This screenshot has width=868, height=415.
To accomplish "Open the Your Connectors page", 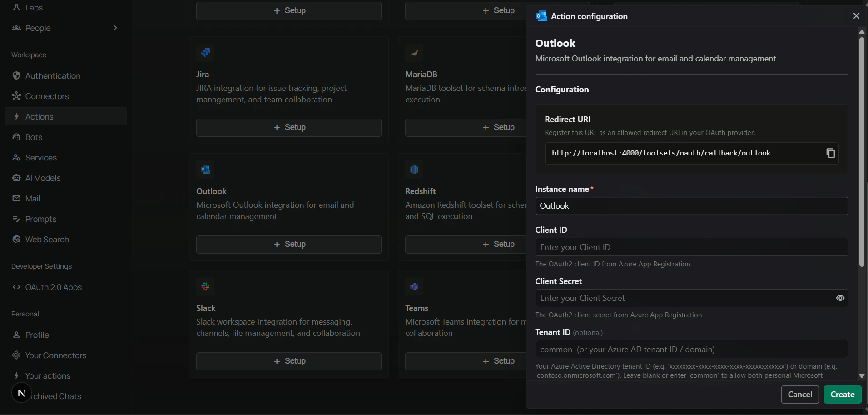I will (x=66, y=355).
